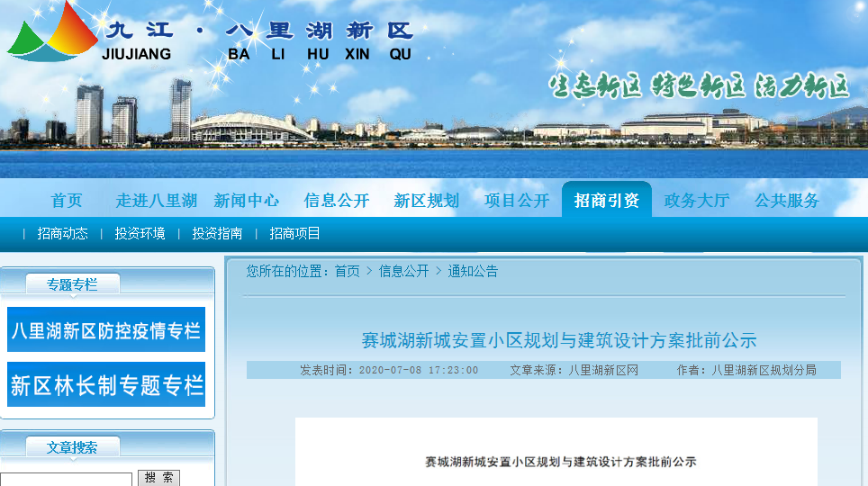Click publish time 2020-07-08 17:23:00
Image resolution: width=868 pixels, height=486 pixels.
click(x=419, y=370)
